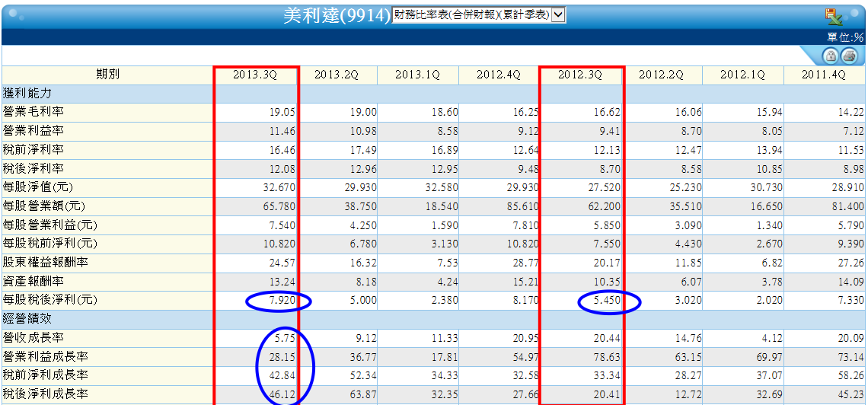Click the 46.12 value in 稅後淨利成長率 row
This screenshot has width=868, height=405.
284,394
